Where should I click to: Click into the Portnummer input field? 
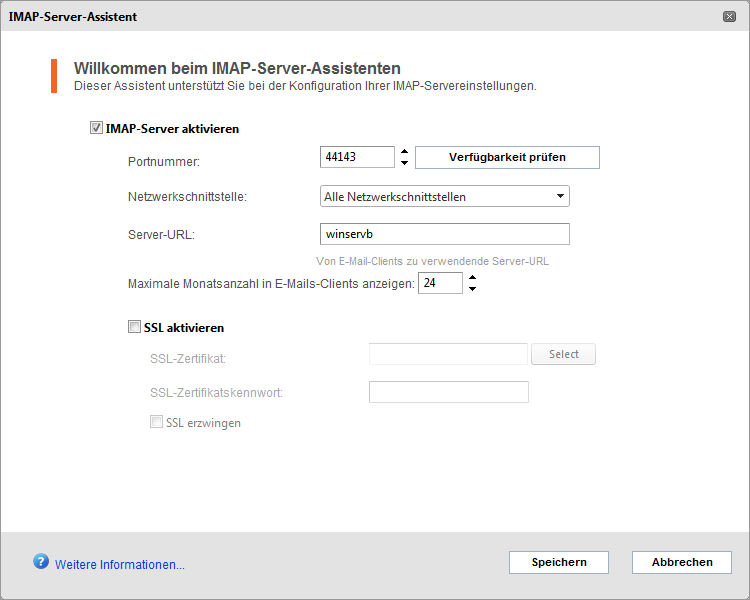356,157
